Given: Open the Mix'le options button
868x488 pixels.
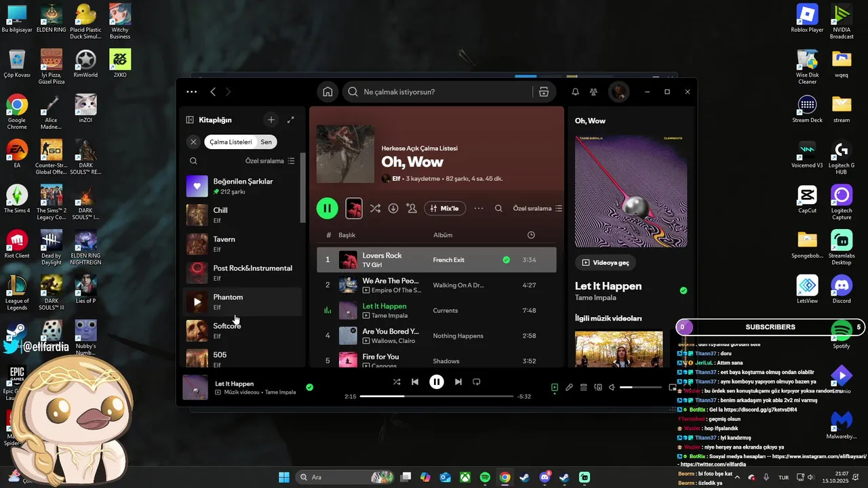Looking at the screenshot, I should tap(445, 209).
